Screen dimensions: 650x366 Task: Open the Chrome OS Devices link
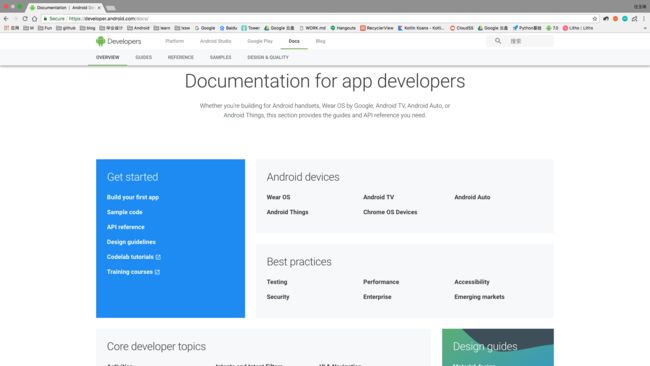[x=390, y=212]
